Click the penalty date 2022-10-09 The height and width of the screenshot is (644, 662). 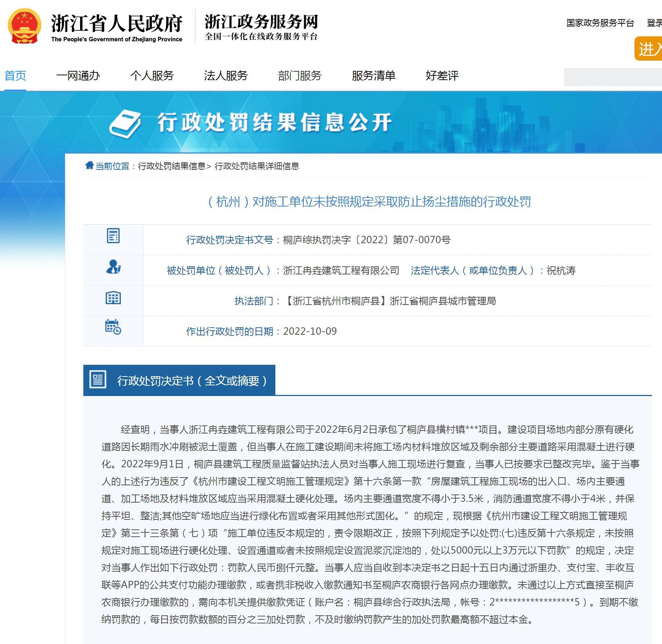(310, 331)
